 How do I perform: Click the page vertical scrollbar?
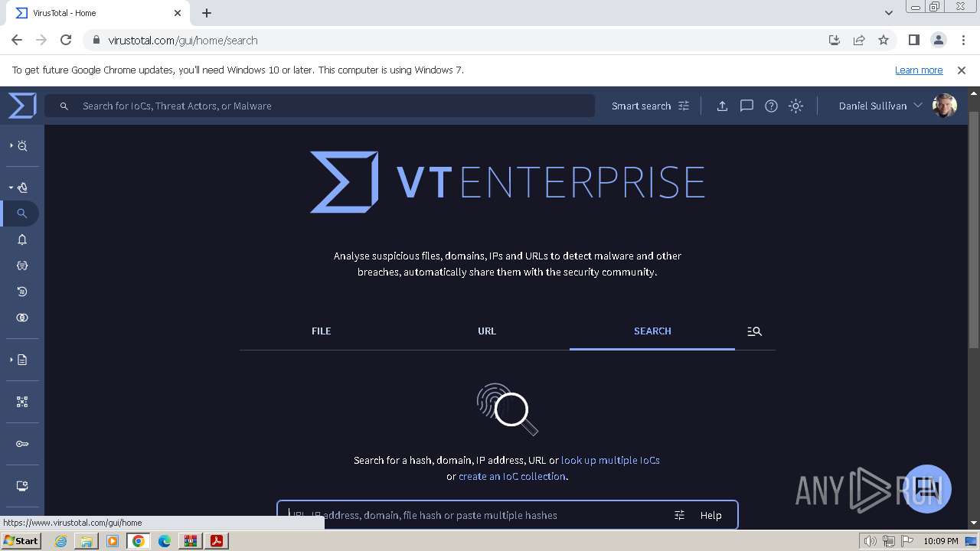[974, 230]
